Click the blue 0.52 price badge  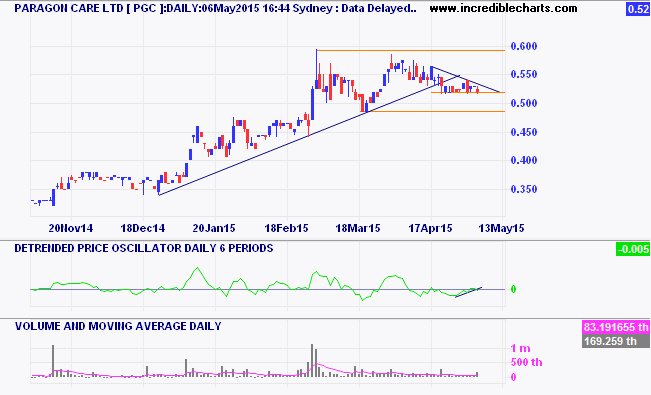pyautogui.click(x=638, y=9)
